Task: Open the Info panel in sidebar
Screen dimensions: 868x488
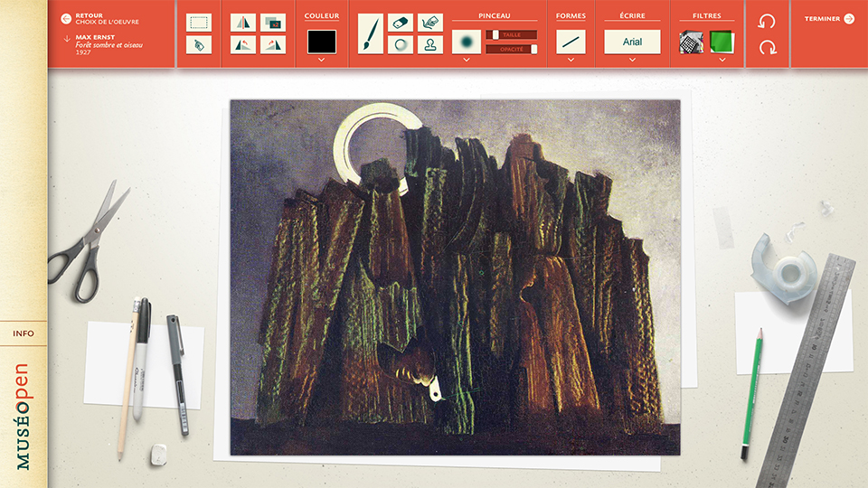Action: click(24, 333)
